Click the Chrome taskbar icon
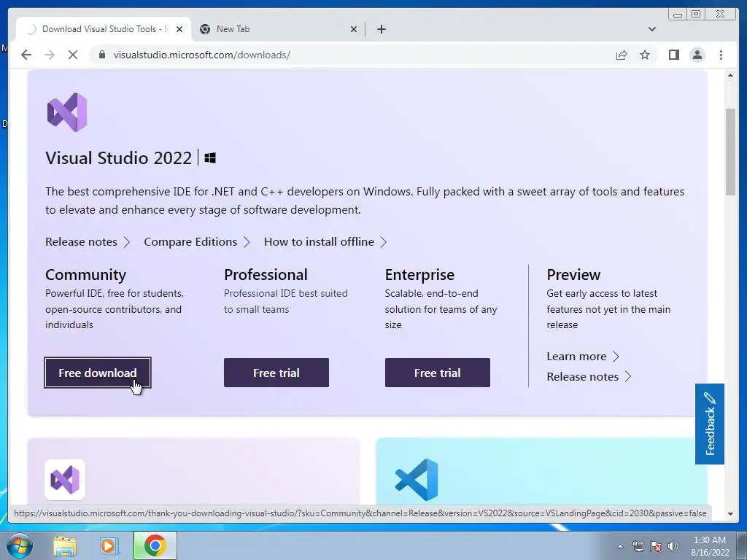747x560 pixels. coord(155,545)
